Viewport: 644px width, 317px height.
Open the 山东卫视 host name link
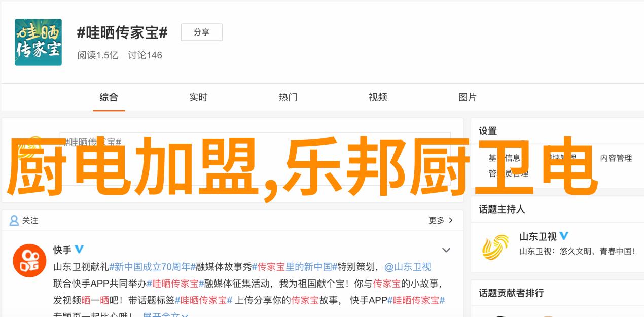tap(538, 236)
